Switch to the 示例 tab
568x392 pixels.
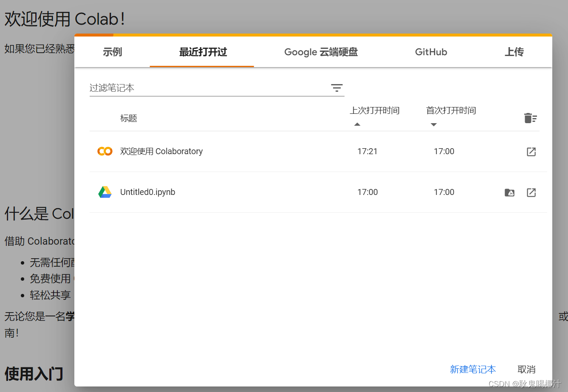(x=113, y=52)
